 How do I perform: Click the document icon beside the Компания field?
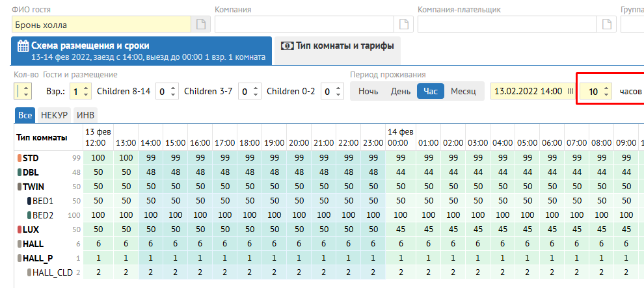pos(404,25)
